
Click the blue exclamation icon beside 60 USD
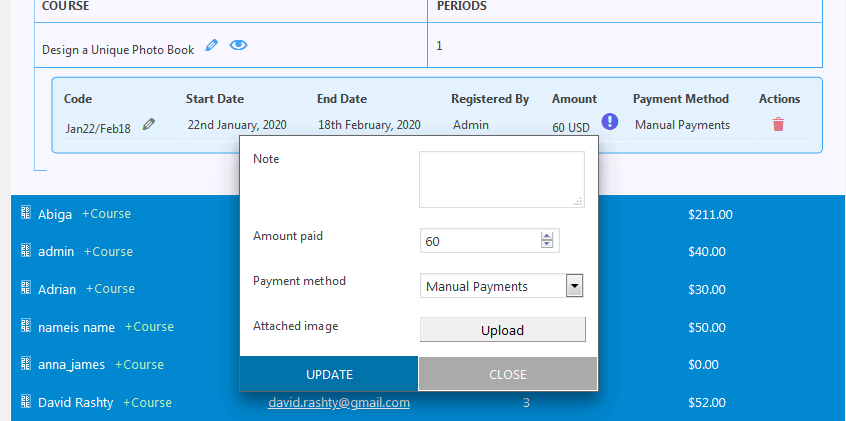click(x=610, y=122)
